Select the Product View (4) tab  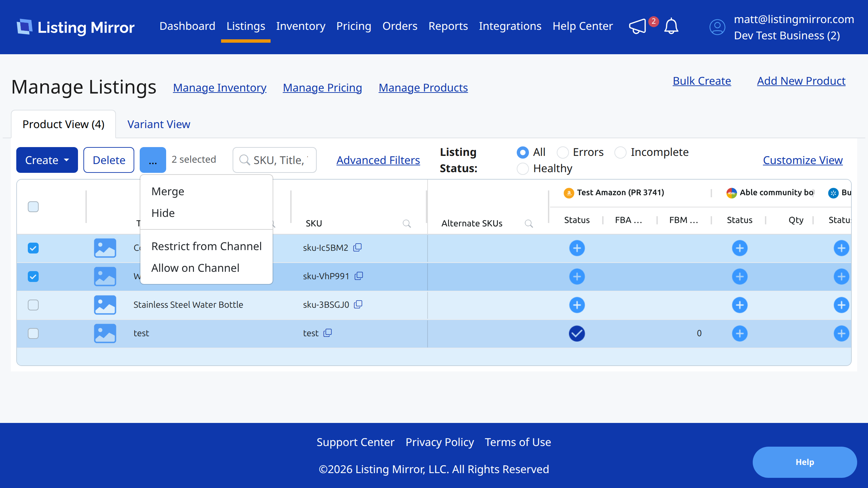(x=63, y=124)
